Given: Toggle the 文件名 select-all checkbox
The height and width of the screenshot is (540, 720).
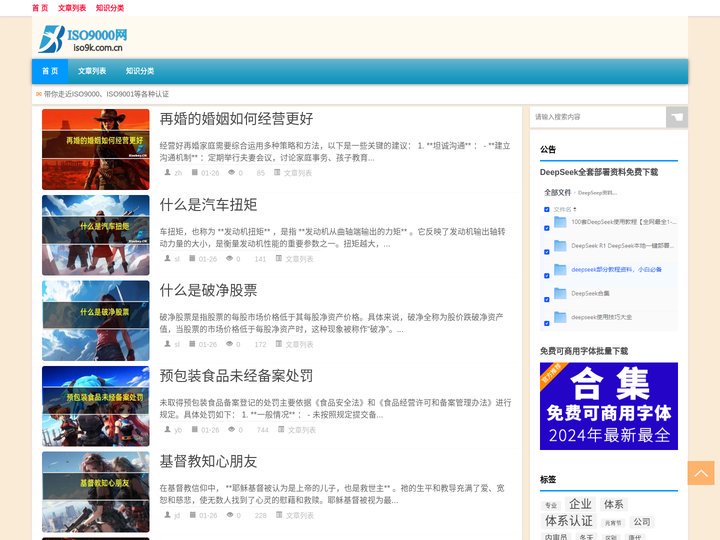Looking at the screenshot, I should (546, 209).
